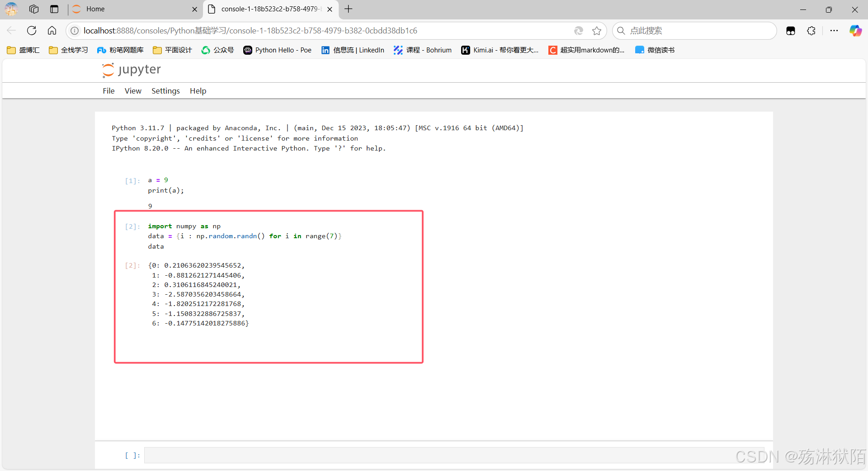The image size is (868, 471).
Task: Open the 信息流 | LinkedIn bookmark
Action: point(353,50)
